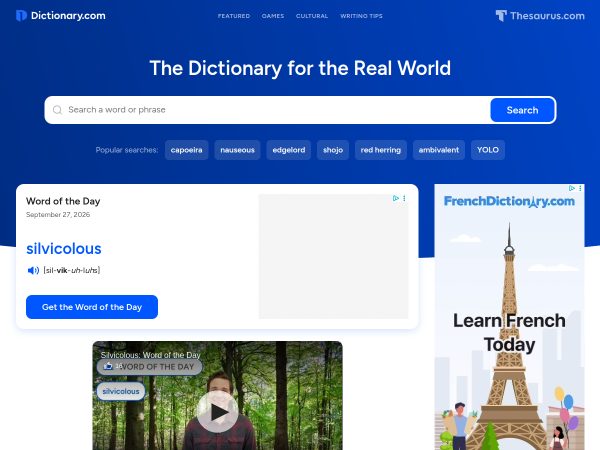This screenshot has width=600, height=450.
Task: Click the silvicolous tag on video
Action: point(121,391)
